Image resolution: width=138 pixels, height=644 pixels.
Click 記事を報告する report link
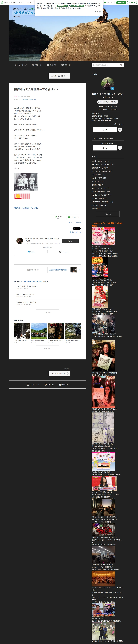75,232
